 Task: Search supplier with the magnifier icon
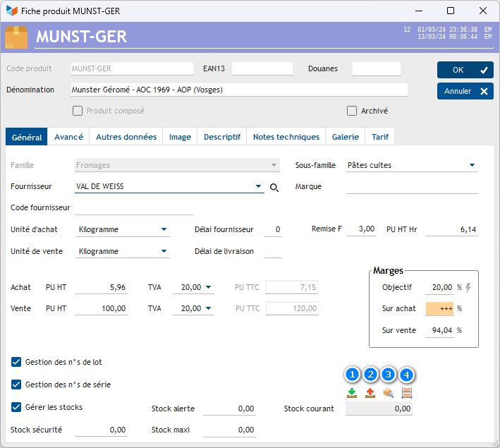274,187
